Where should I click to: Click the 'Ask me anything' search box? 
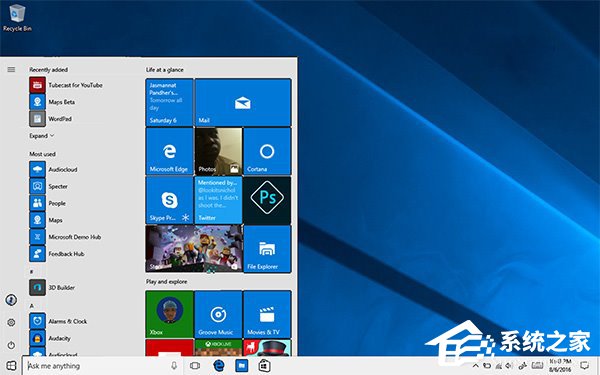pyautogui.click(x=103, y=366)
